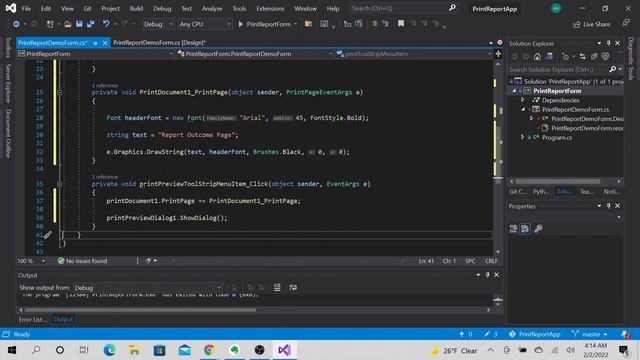Open the Extensions menu
640x360 pixels.
tap(270, 8)
